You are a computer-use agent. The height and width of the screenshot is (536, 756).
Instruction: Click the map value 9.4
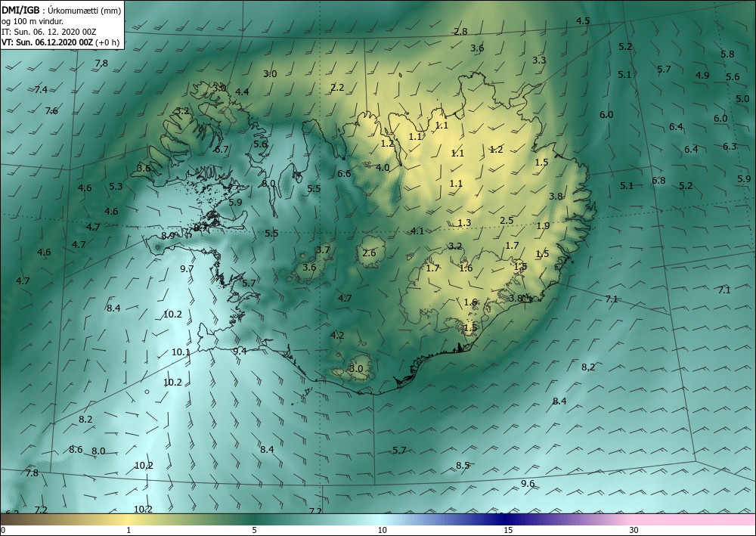240,351
